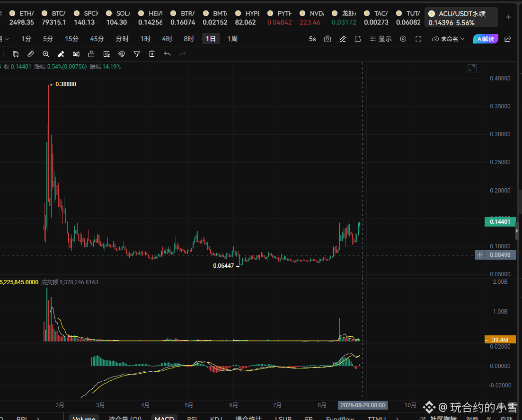Select the 15分 timeframe
The height and width of the screenshot is (420, 522).
(71, 39)
